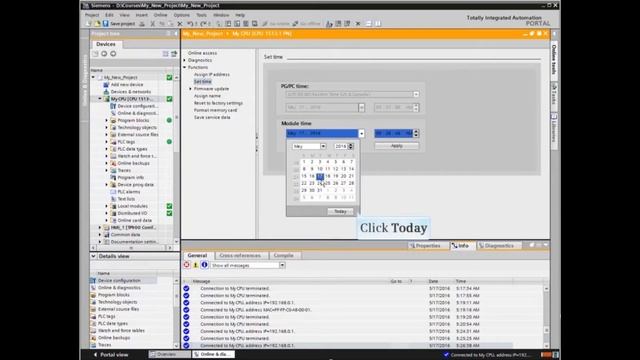Click the Traces folder icon in project tree
640x360 pixels.
(113, 170)
